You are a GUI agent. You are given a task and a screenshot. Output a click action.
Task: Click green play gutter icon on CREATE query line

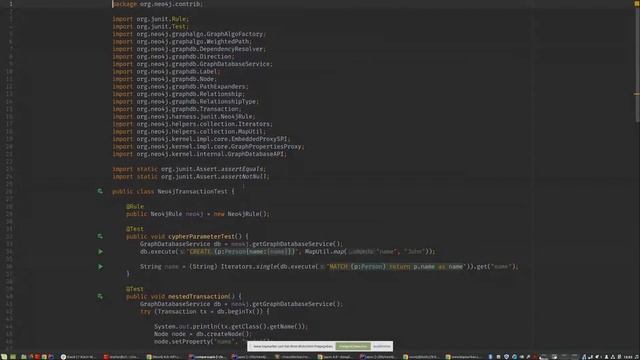(100, 251)
